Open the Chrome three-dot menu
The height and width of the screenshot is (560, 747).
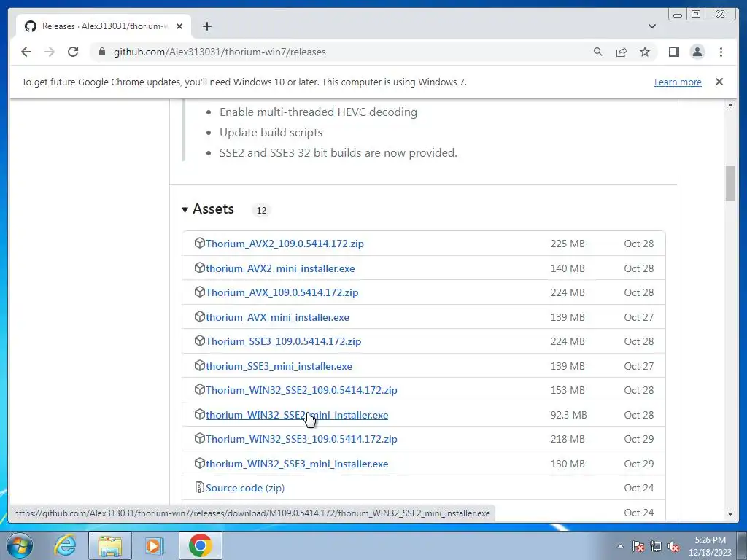pos(721,52)
